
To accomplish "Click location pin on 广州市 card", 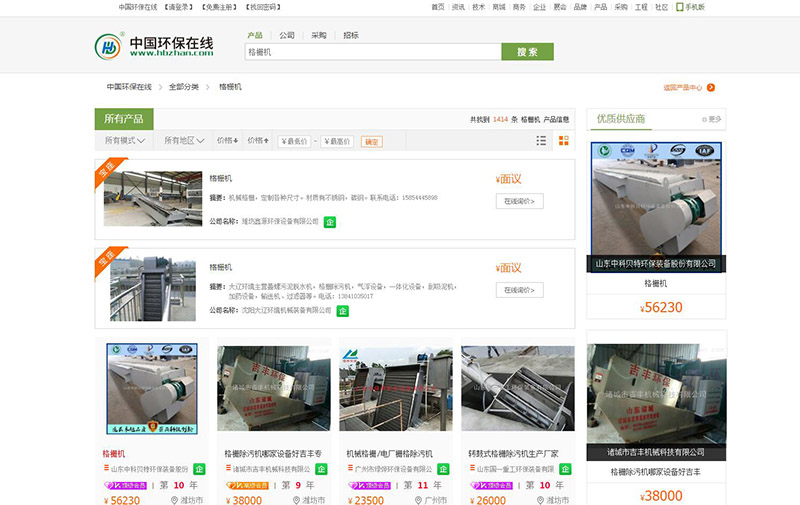I will (x=418, y=500).
